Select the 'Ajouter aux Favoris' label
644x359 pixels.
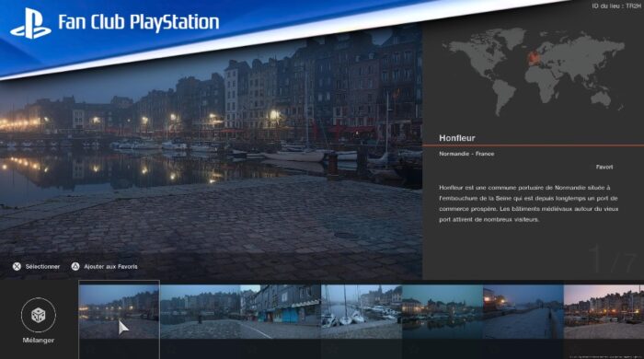click(x=111, y=267)
